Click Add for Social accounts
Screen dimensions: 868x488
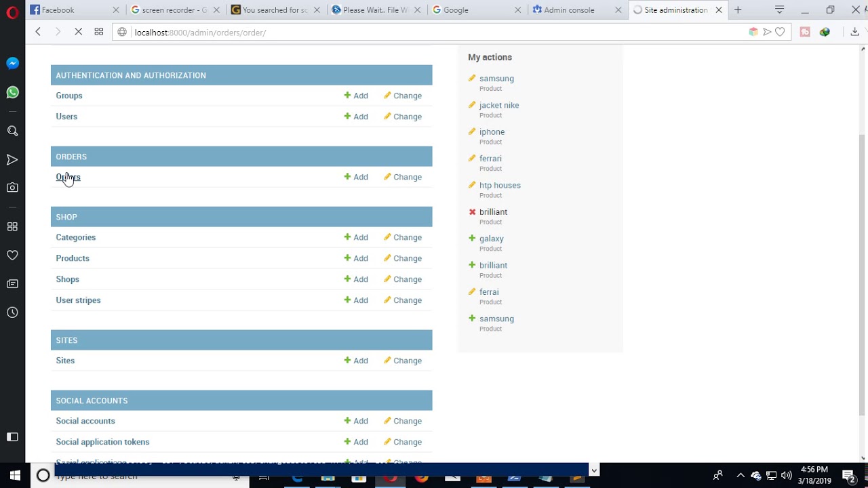click(x=356, y=421)
